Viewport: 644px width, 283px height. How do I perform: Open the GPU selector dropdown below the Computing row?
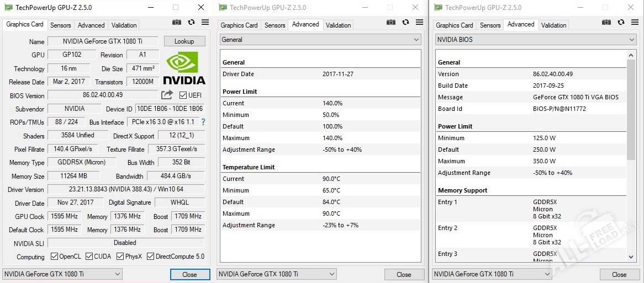62,274
